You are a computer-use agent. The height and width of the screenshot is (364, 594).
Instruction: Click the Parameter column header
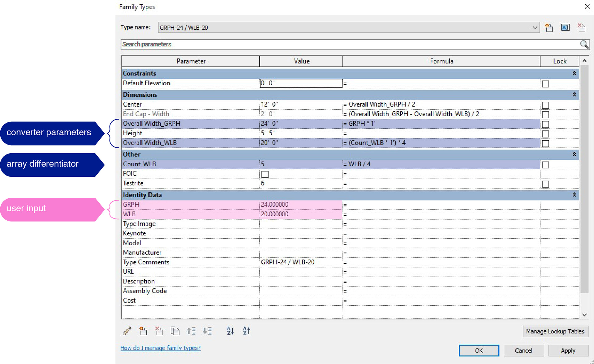pyautogui.click(x=191, y=61)
